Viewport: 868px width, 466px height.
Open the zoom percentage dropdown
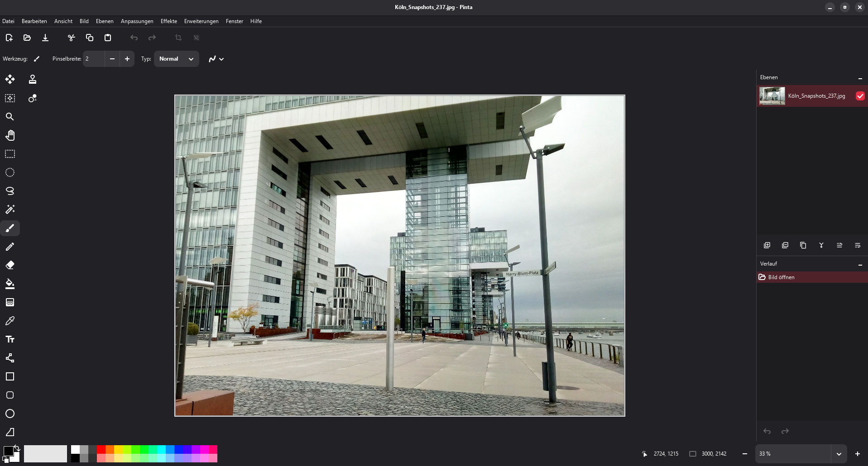pos(839,454)
